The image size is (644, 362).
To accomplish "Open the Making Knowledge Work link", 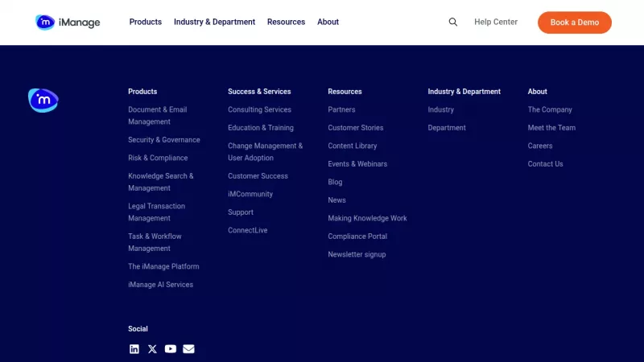I will [367, 218].
